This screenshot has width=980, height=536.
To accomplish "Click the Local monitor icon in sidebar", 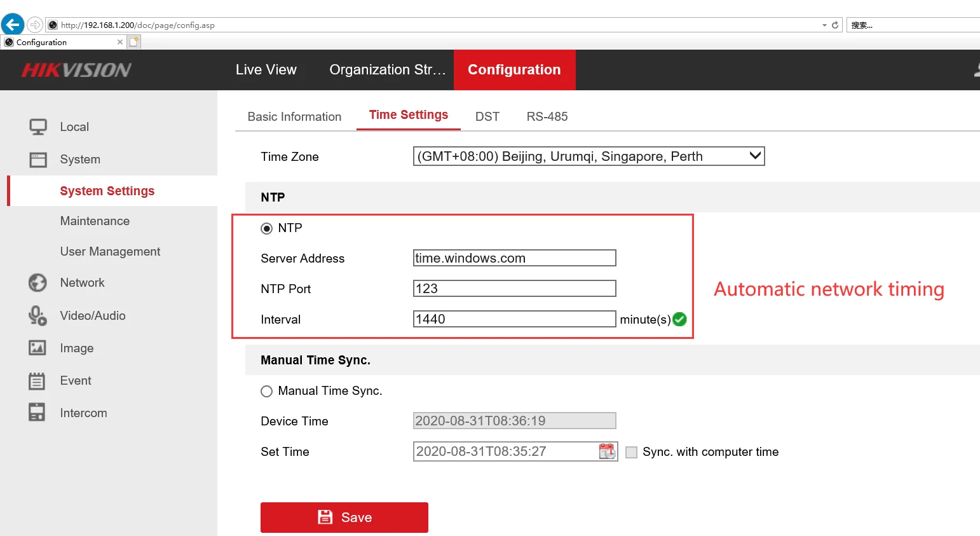I will (38, 127).
